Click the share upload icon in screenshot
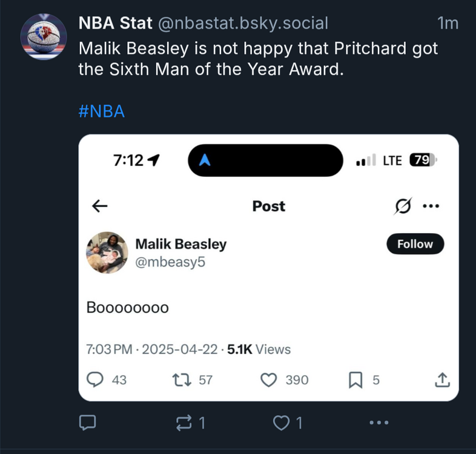This screenshot has width=476, height=454. (x=443, y=380)
